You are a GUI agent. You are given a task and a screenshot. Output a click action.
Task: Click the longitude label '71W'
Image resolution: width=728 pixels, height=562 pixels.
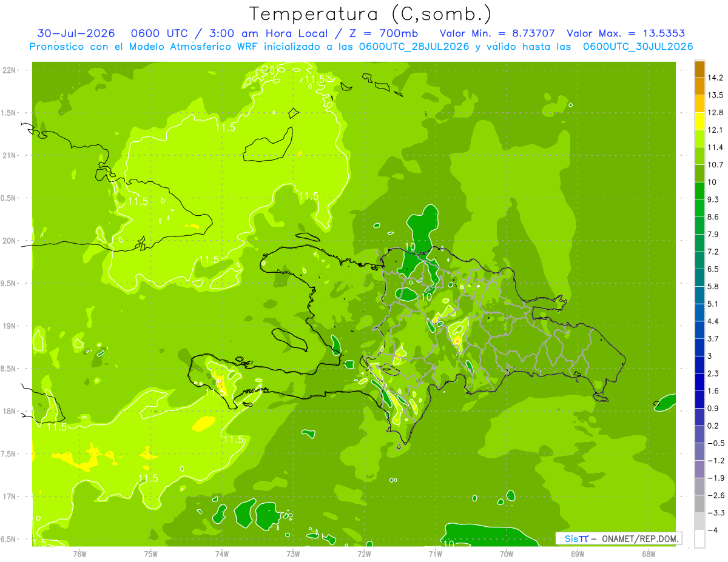435,554
